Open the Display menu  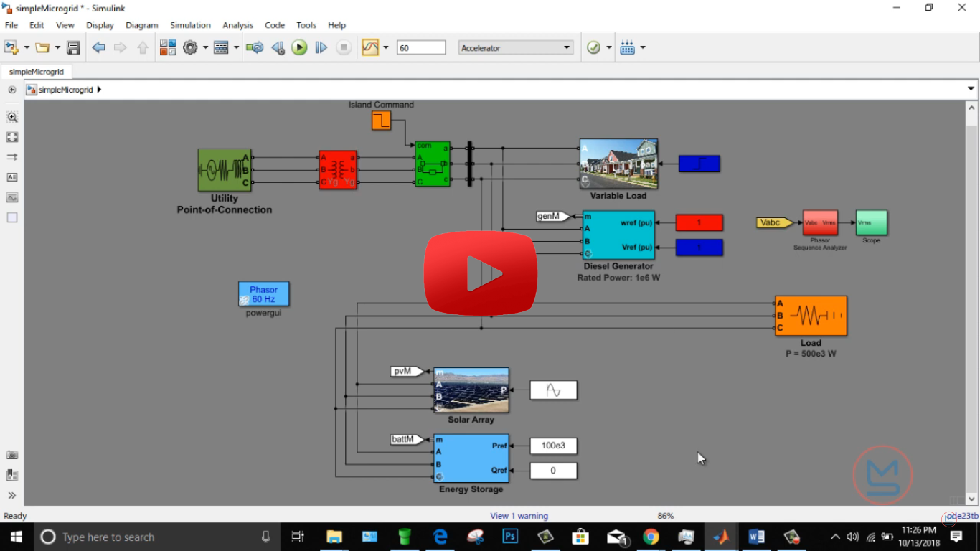[x=100, y=25]
